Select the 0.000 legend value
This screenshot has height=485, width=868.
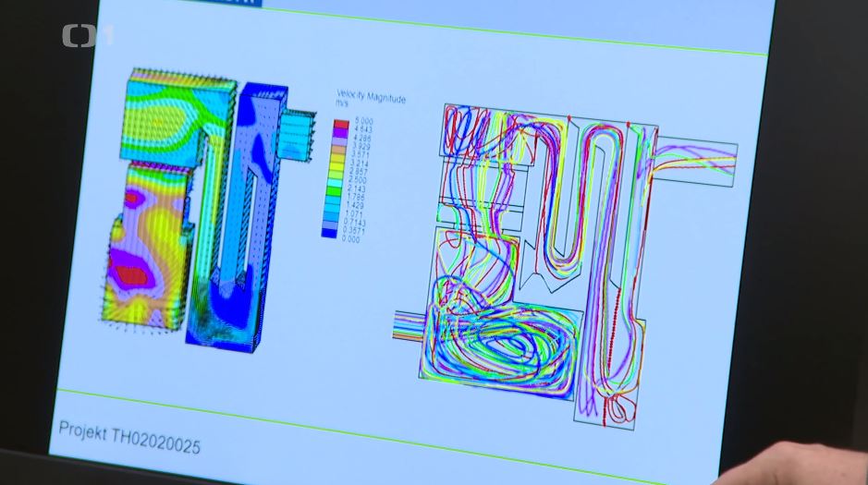350,239
